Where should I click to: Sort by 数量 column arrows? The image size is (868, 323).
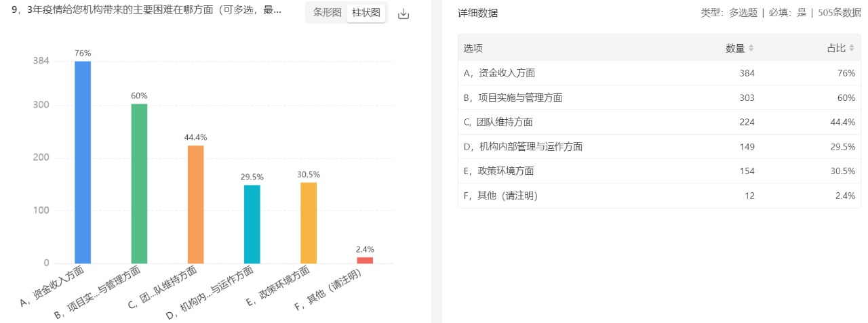751,48
